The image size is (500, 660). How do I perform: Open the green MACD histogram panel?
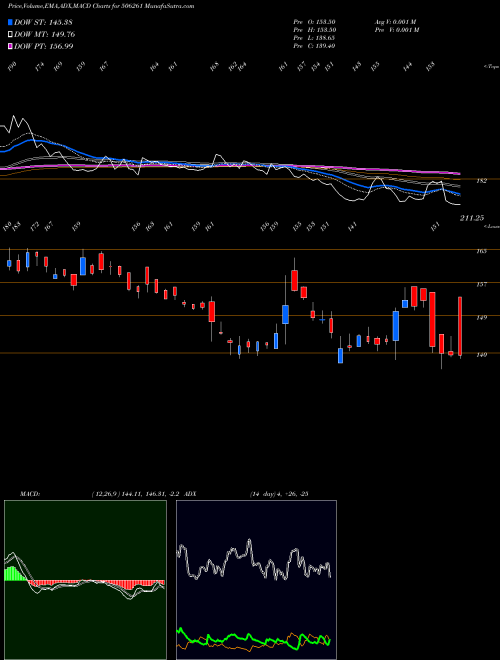pos(85,580)
